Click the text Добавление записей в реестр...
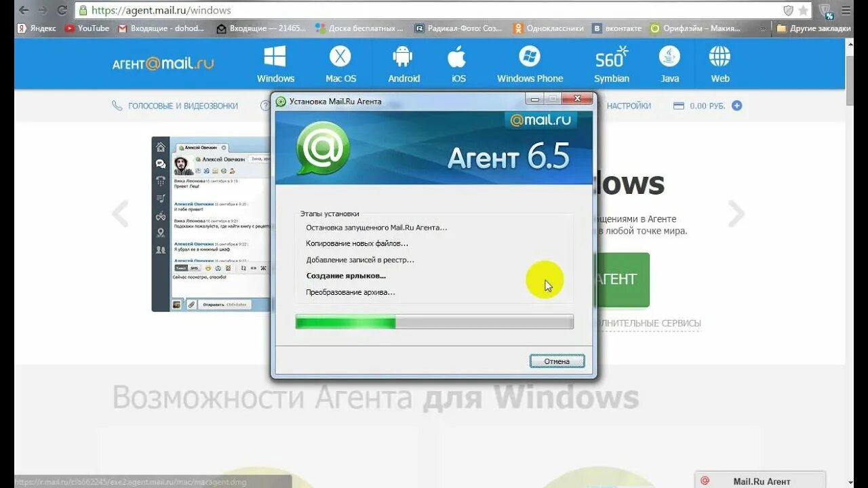 coord(360,260)
